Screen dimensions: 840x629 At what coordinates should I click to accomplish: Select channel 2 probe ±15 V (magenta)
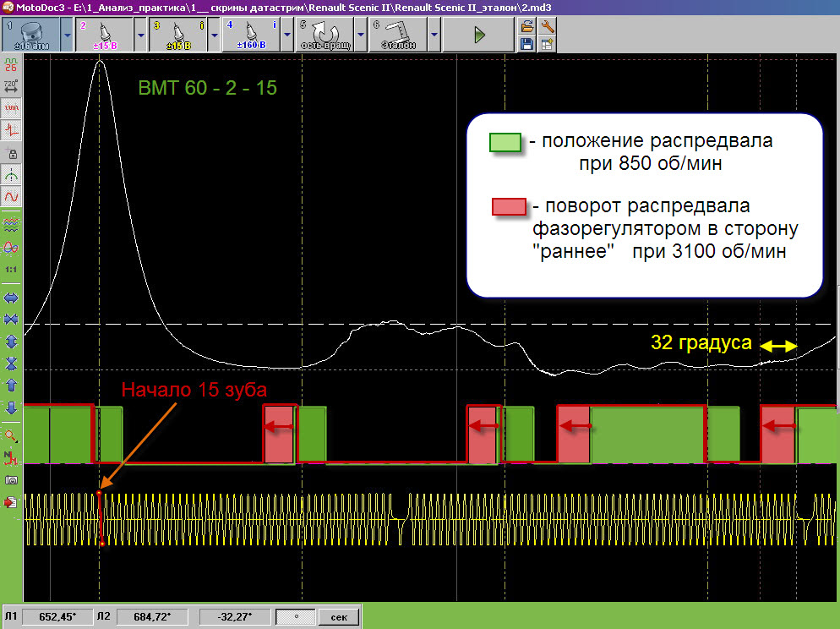(x=105, y=35)
